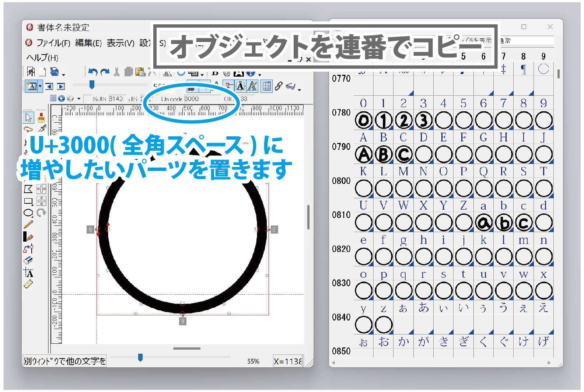Viewport: 584px width, 392px height.
Task: Click the redo arrow icon
Action: click(105, 72)
